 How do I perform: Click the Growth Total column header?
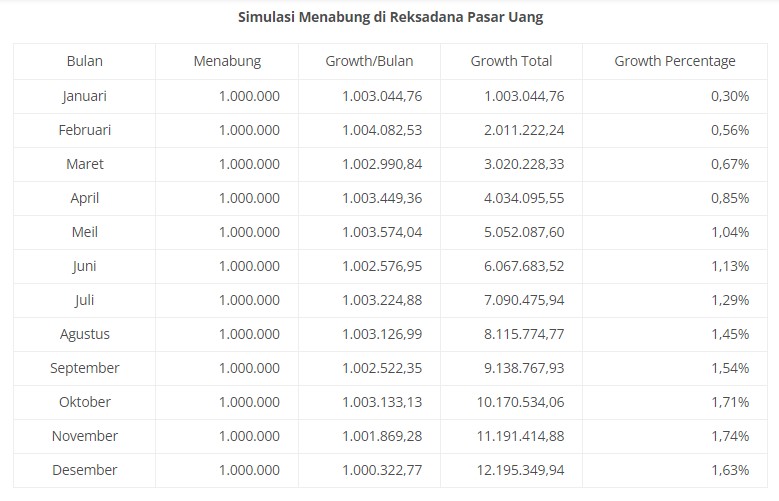[511, 61]
